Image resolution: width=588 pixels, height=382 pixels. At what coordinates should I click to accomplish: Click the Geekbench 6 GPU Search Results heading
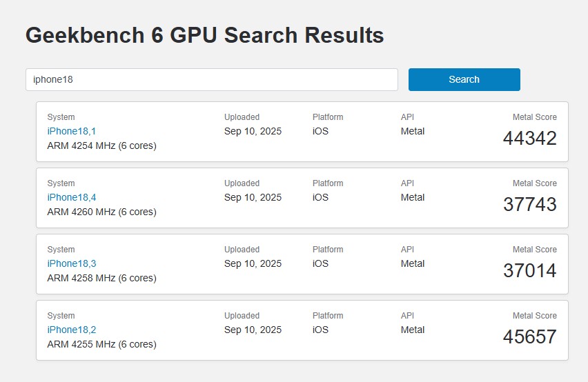pos(204,35)
